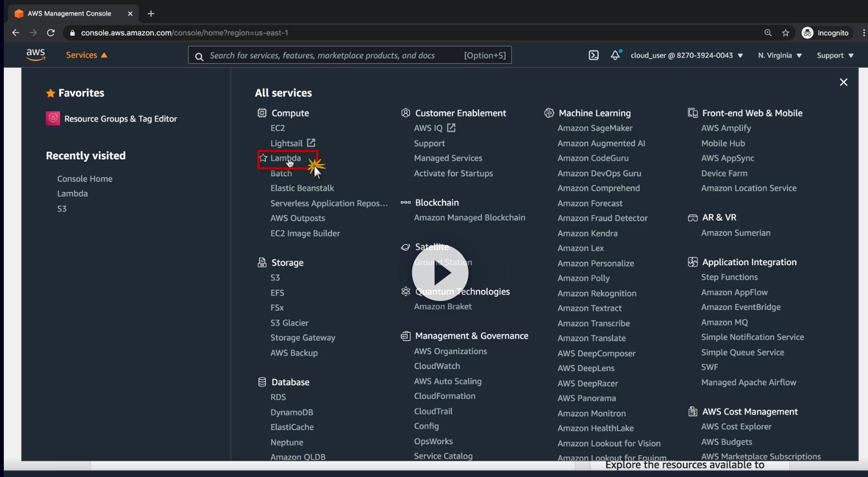The width and height of the screenshot is (868, 477).
Task: Click the services search field
Action: 331,55
